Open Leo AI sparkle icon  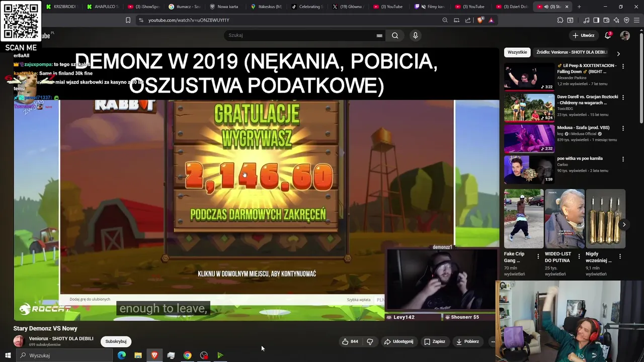click(x=616, y=20)
